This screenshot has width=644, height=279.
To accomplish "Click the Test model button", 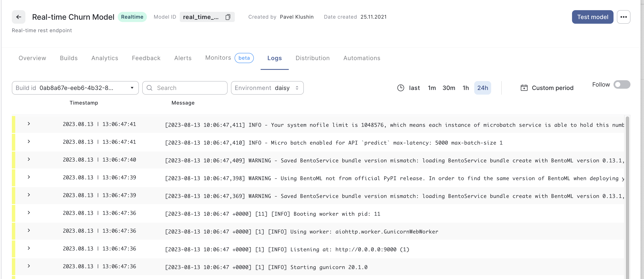I will coord(593,17).
